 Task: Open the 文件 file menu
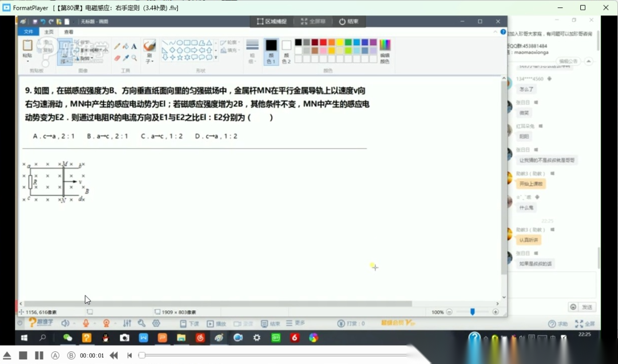coord(28,32)
